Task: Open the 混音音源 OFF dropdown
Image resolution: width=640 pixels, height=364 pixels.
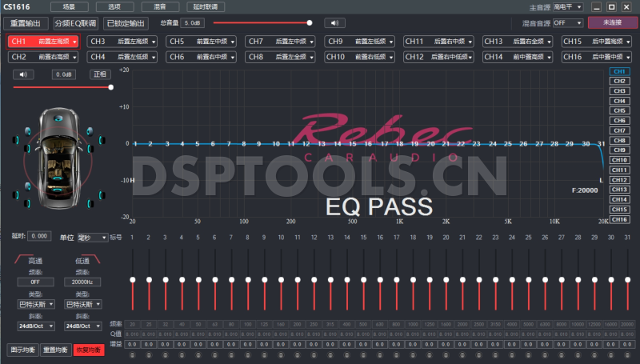Action: coord(570,23)
